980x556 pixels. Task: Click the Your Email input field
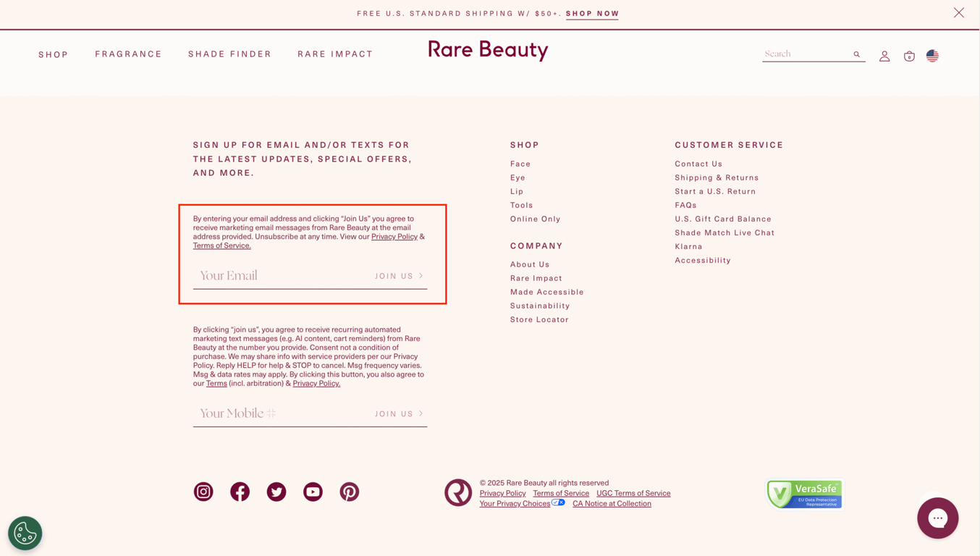[253, 276]
